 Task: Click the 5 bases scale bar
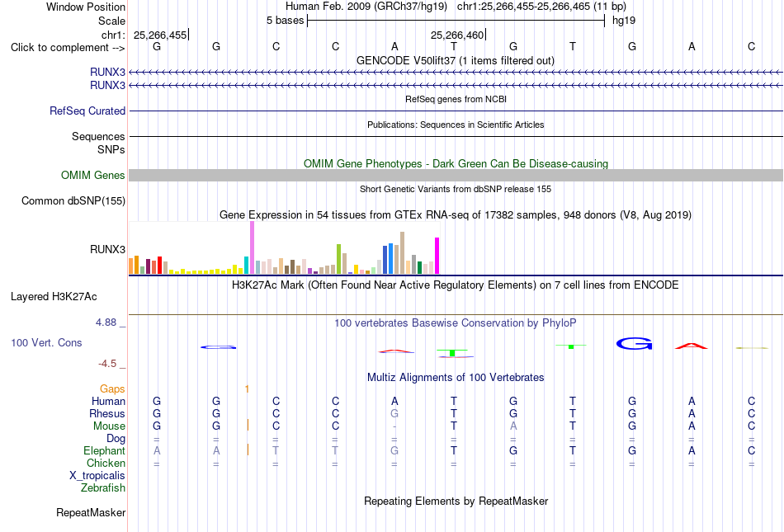(x=456, y=21)
